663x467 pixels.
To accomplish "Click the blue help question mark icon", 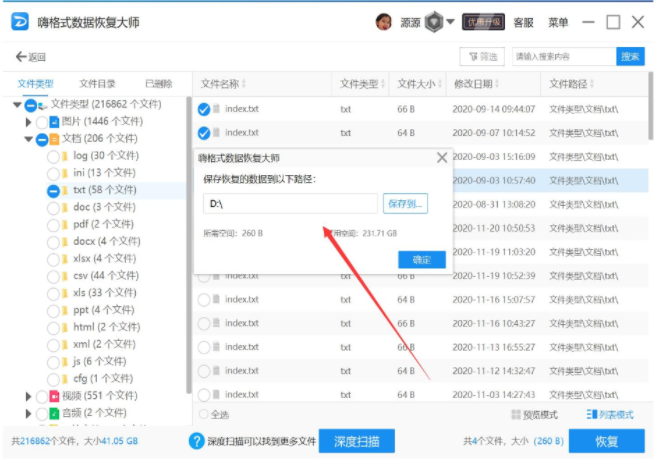I will 198,440.
